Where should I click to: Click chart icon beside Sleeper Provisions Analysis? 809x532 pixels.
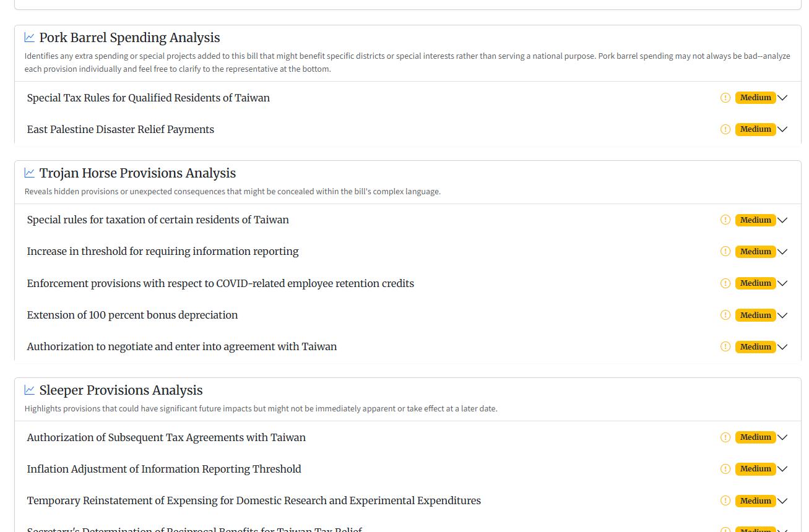(x=30, y=390)
